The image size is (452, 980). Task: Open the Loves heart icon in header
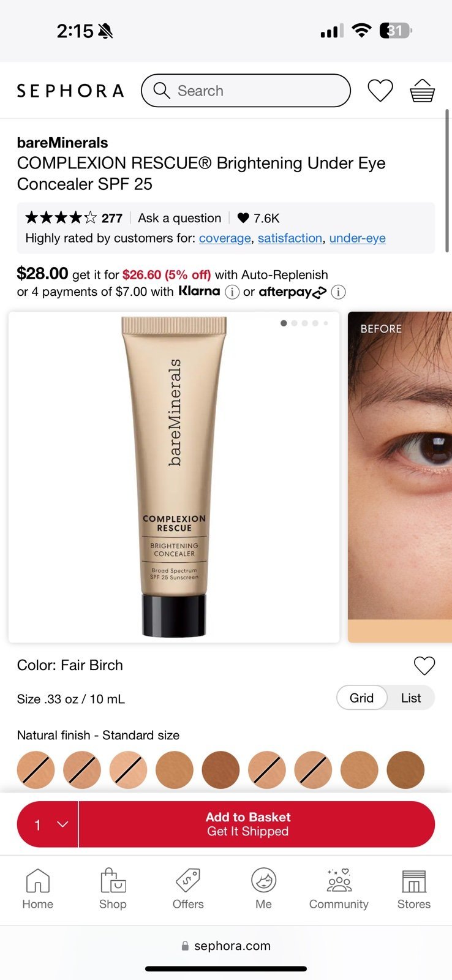click(x=380, y=91)
